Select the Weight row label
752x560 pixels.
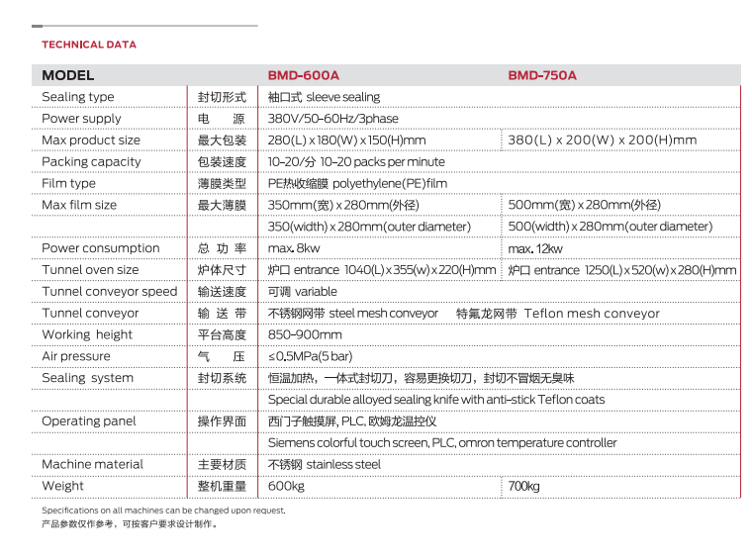[62, 486]
